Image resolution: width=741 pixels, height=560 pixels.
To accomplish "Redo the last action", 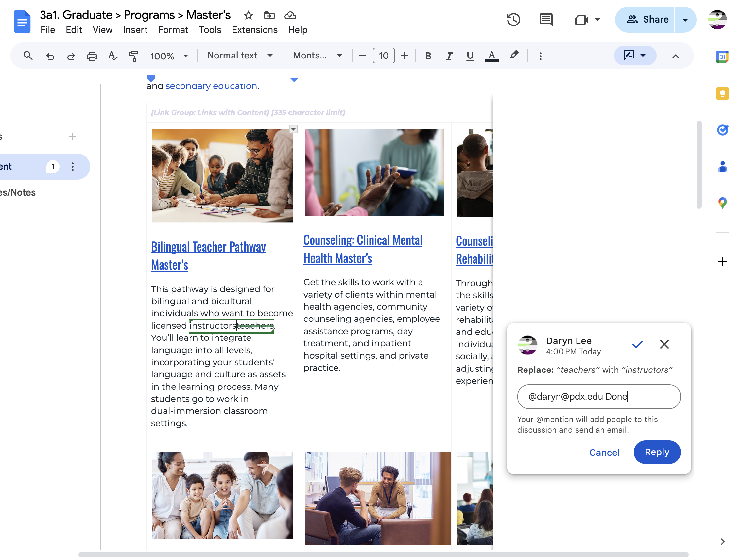I will pos(71,56).
